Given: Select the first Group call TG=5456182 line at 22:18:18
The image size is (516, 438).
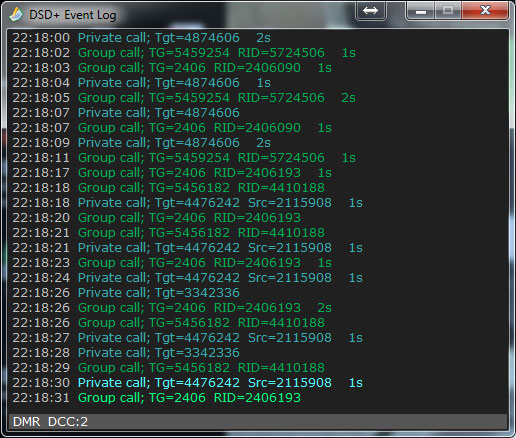Looking at the screenshot, I should point(168,188).
